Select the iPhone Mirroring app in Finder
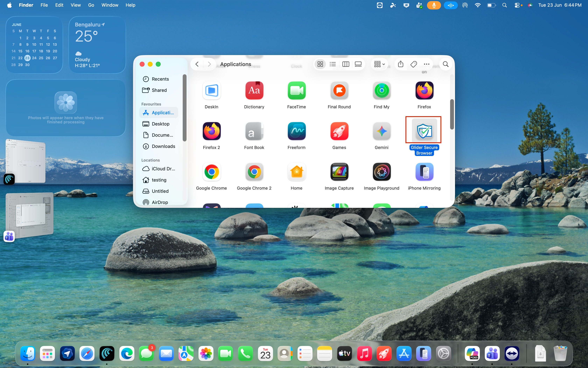 pos(424,172)
